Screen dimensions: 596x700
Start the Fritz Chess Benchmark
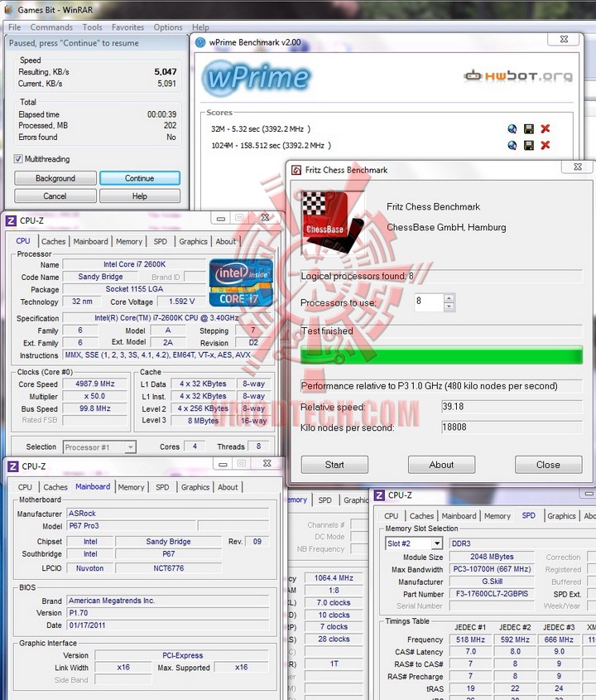(x=334, y=465)
